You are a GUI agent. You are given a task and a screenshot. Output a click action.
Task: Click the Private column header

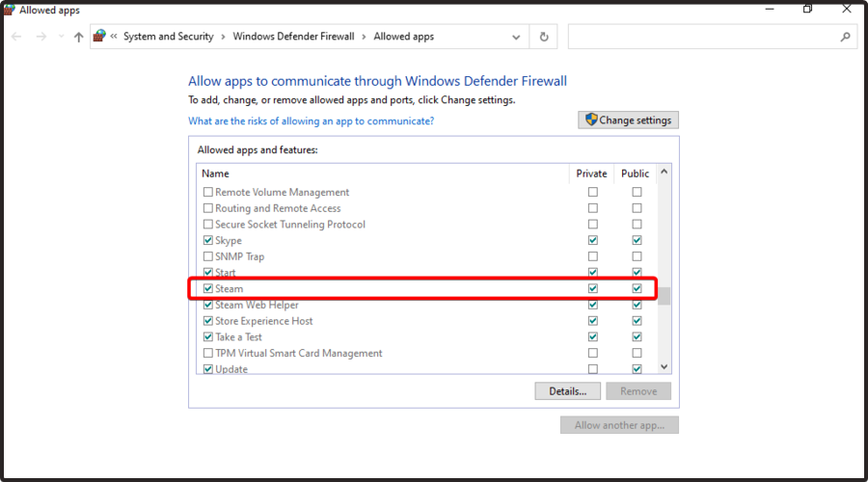(x=591, y=174)
